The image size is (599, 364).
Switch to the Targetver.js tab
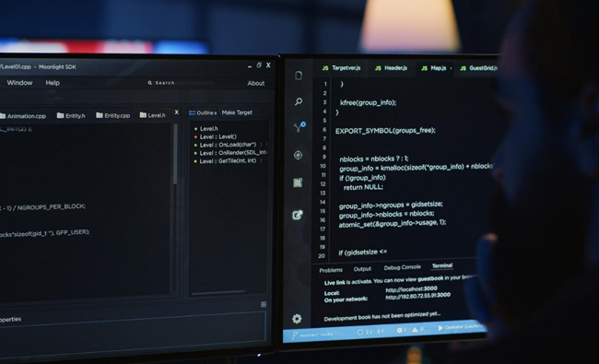tap(341, 68)
